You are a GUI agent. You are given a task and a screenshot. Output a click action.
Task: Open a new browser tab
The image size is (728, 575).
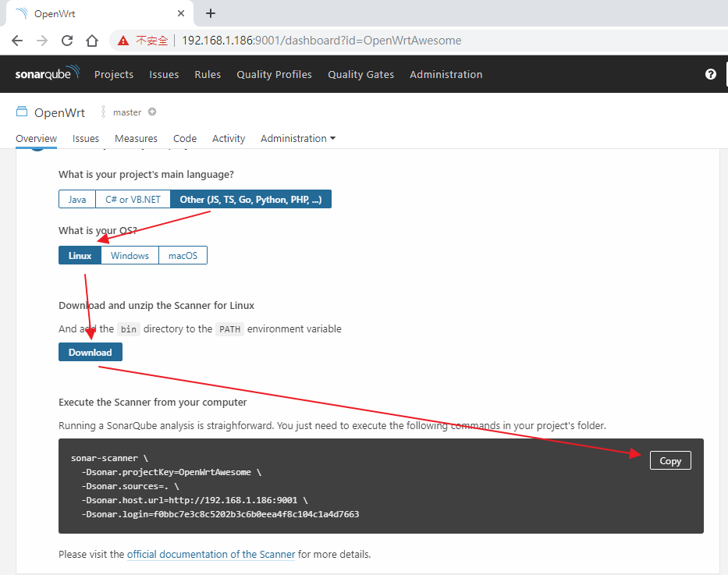pyautogui.click(x=211, y=13)
